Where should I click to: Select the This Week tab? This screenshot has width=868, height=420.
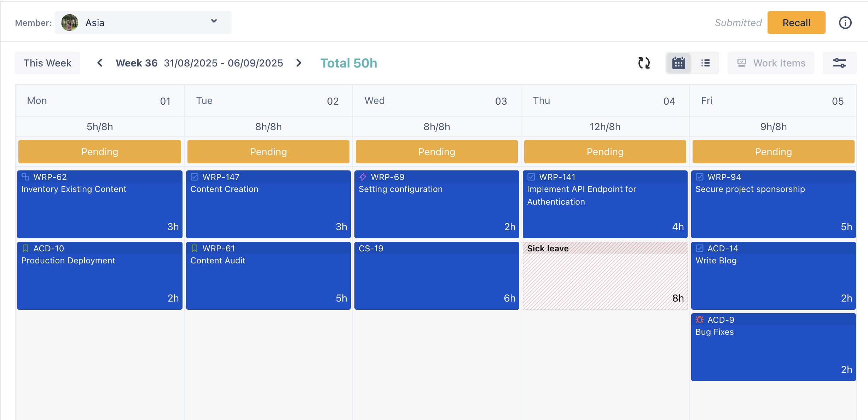click(47, 63)
